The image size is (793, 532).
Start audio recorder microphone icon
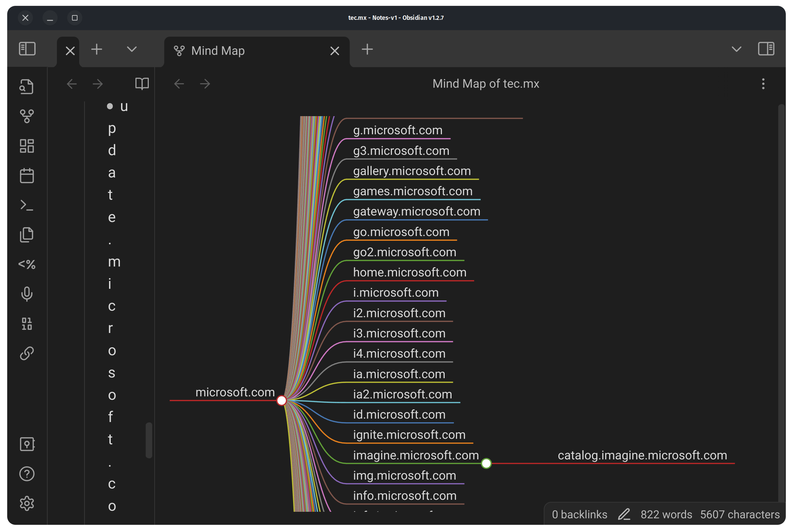point(27,294)
